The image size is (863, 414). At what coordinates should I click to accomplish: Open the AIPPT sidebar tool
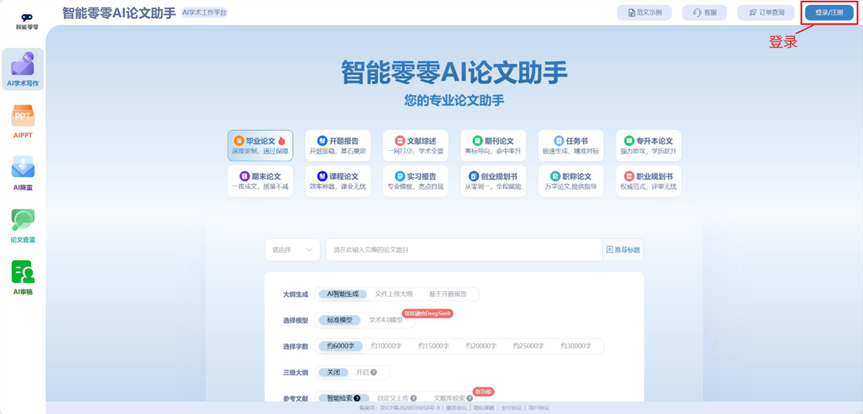tap(23, 121)
